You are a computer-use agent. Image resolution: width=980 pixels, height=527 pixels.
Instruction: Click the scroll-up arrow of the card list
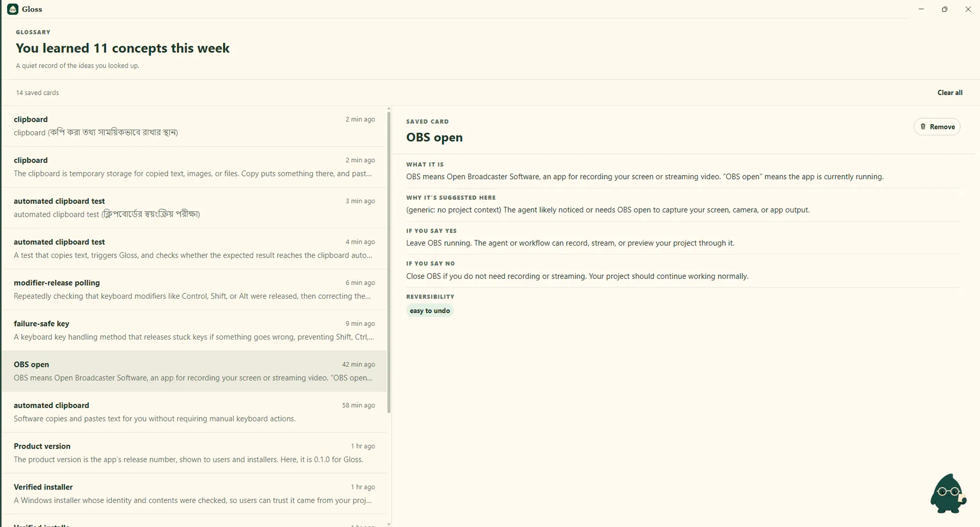pos(389,109)
